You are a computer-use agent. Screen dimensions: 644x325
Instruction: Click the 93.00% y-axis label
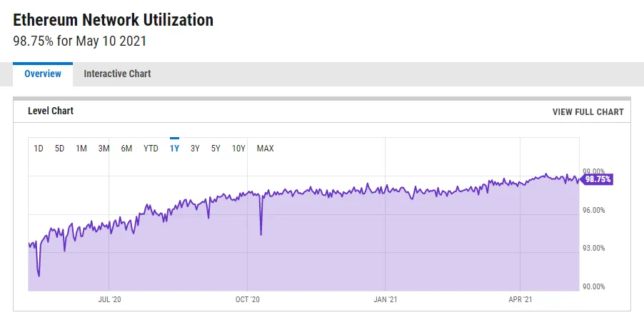(594, 248)
